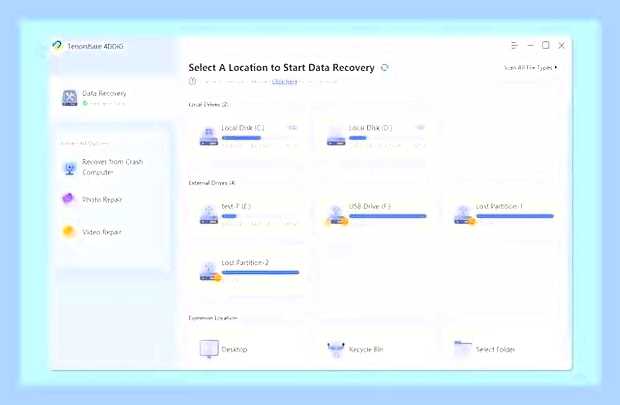Click the refresh icon beside the page heading

(x=384, y=68)
